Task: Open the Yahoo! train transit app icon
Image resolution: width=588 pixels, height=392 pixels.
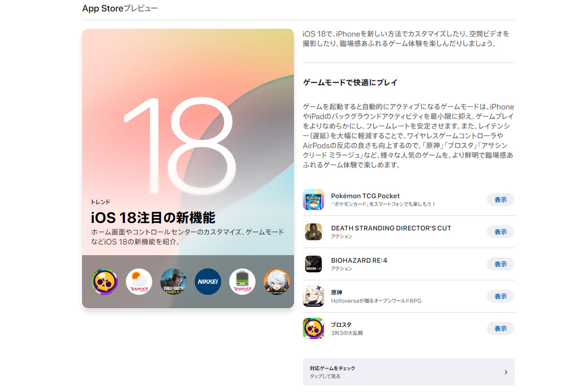Action: [242, 282]
